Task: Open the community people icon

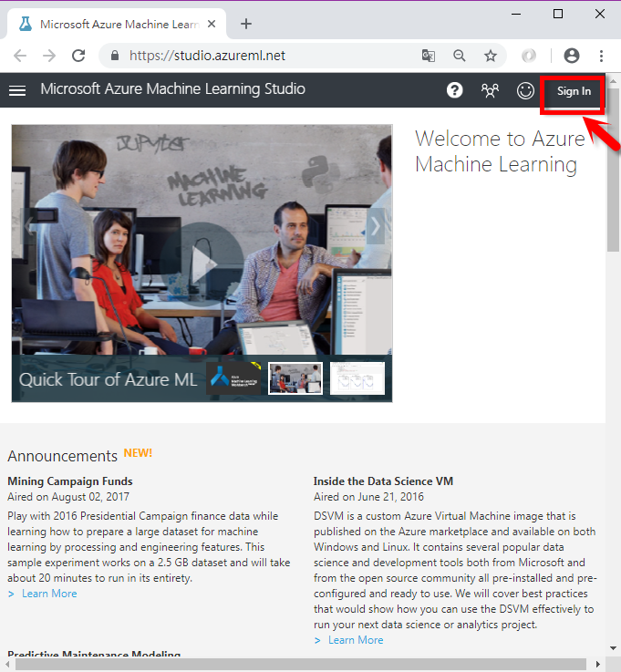Action: (x=490, y=90)
